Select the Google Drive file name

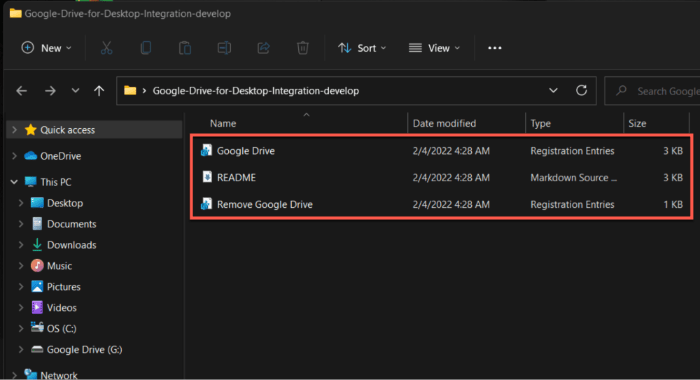246,151
